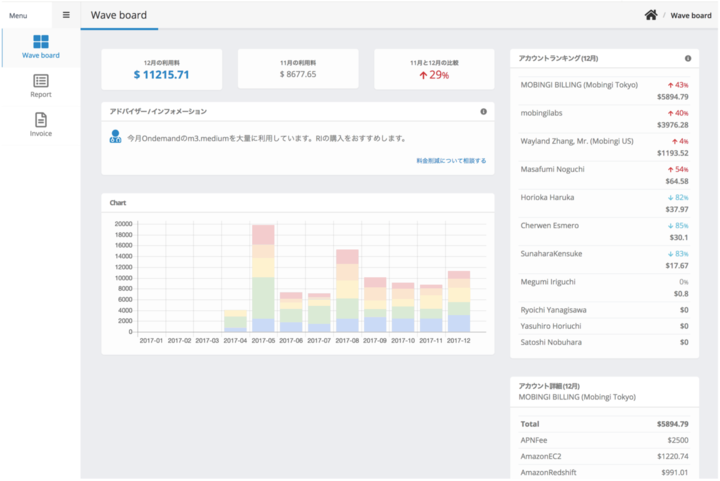Click the Wave board breadcrumb link
Image resolution: width=720 pixels, height=481 pixels.
(x=691, y=16)
